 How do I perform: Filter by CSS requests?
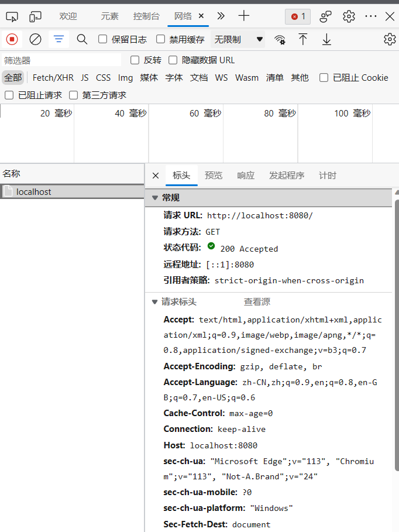point(103,78)
